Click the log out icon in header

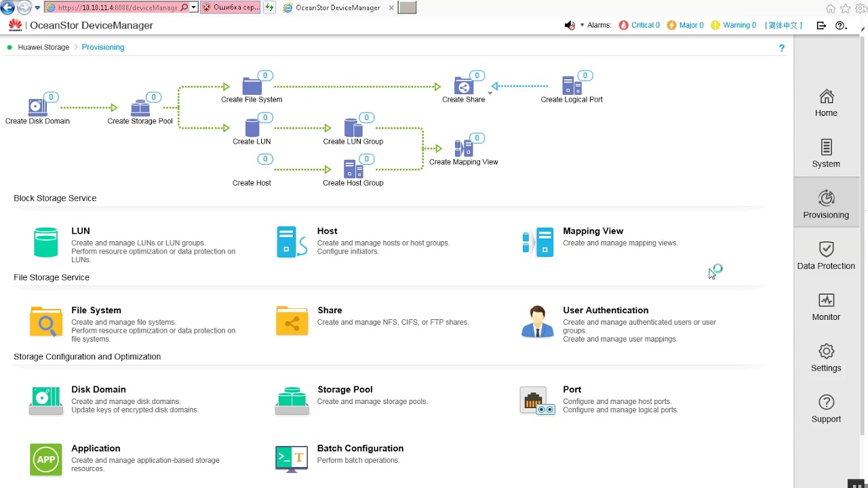821,25
